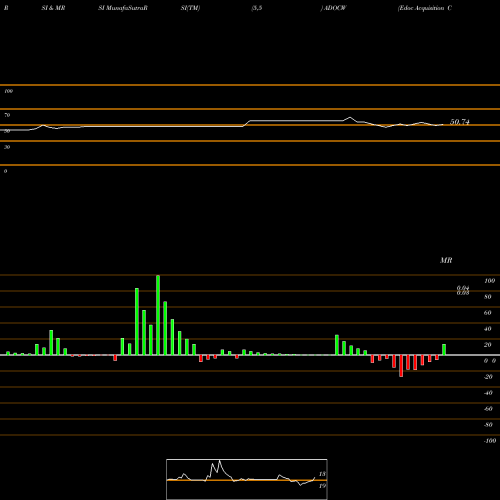Open the mini overview chart thumbnail at bottom
500x500 pixels.
247,479
